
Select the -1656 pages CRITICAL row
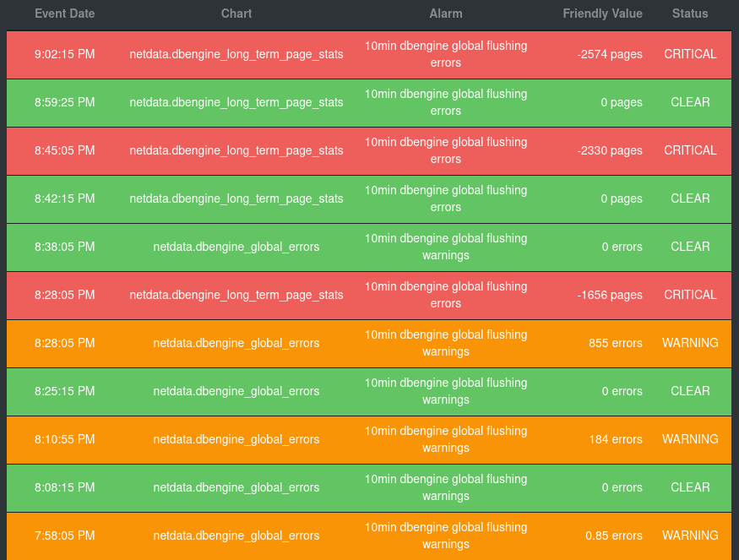(x=369, y=295)
